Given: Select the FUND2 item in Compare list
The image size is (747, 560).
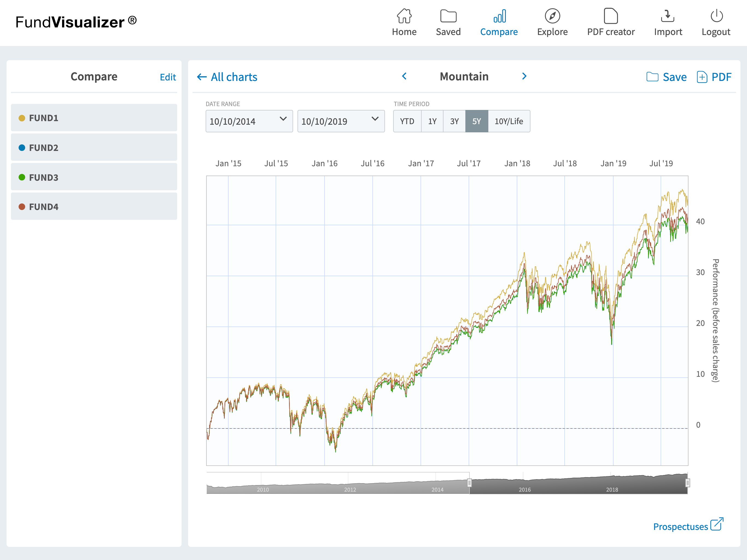Looking at the screenshot, I should click(x=94, y=148).
